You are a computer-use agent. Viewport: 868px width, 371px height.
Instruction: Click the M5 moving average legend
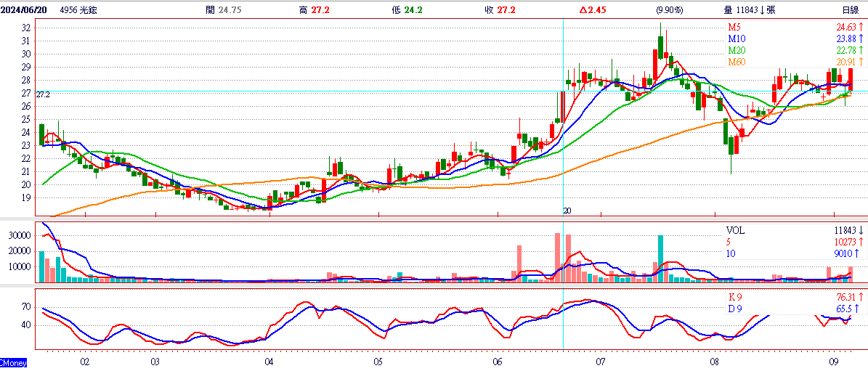(734, 27)
